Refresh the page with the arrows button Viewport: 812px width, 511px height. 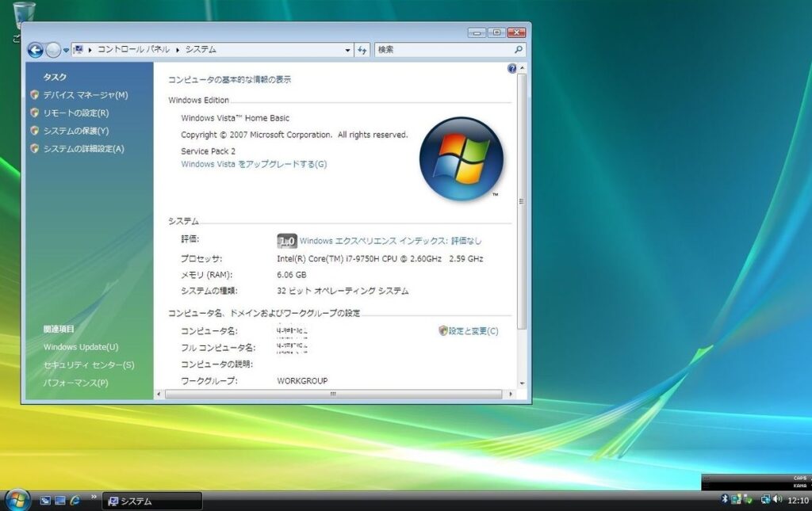pyautogui.click(x=362, y=50)
